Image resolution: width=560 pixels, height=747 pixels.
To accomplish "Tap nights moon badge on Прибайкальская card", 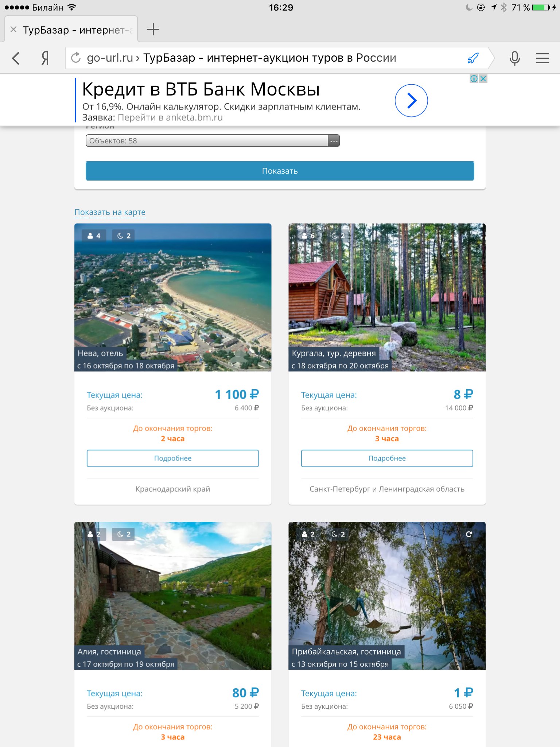I will 338,534.
